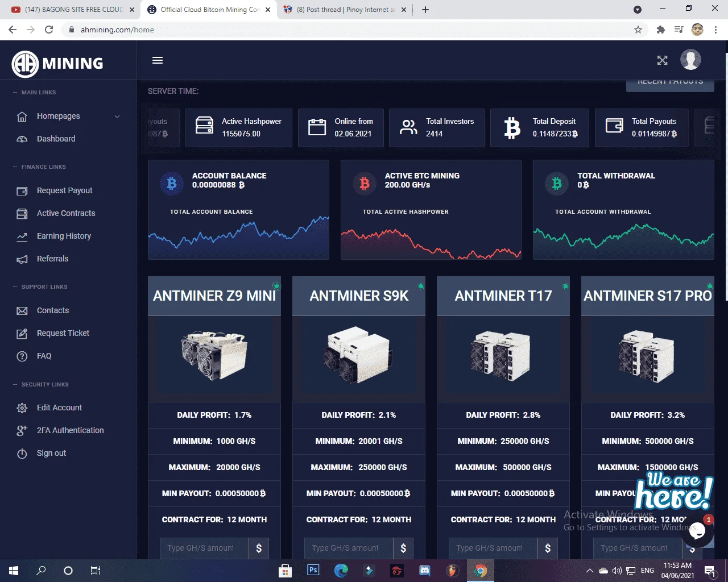Reload the page with refresh button

coord(49,30)
